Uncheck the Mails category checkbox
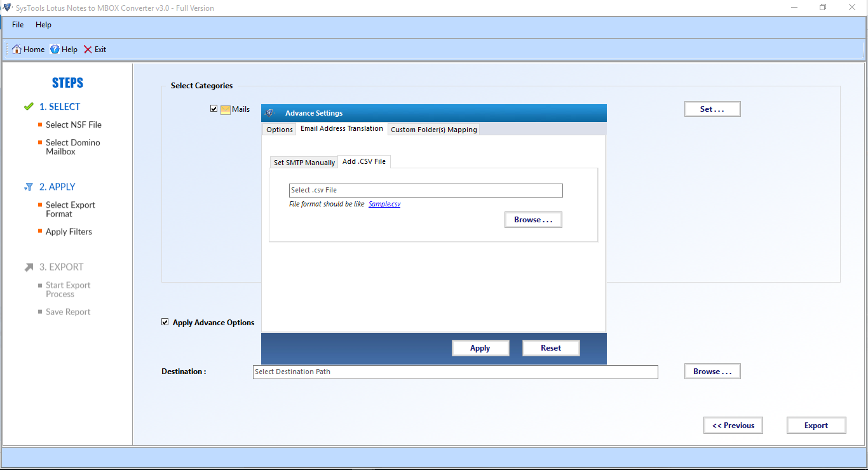 pos(214,109)
